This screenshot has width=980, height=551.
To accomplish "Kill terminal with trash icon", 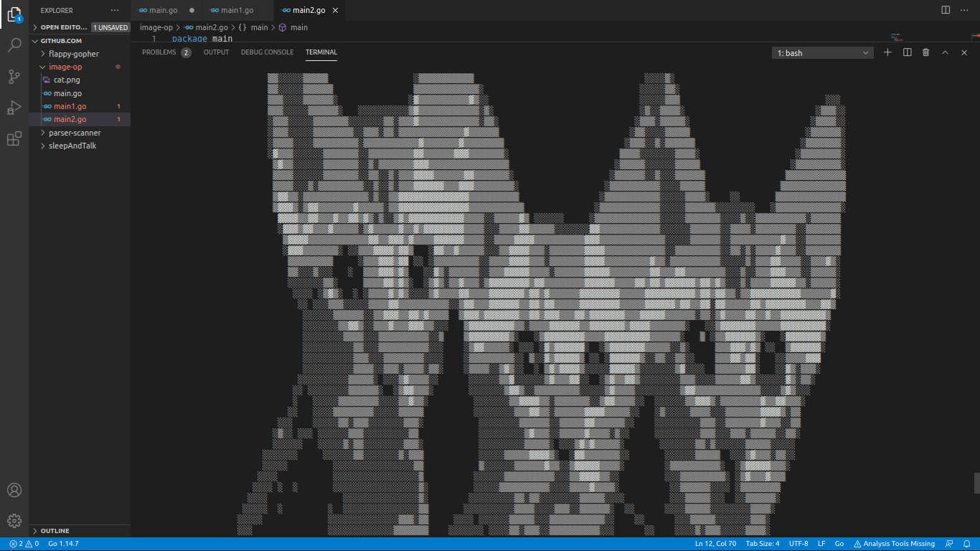I will (x=925, y=52).
